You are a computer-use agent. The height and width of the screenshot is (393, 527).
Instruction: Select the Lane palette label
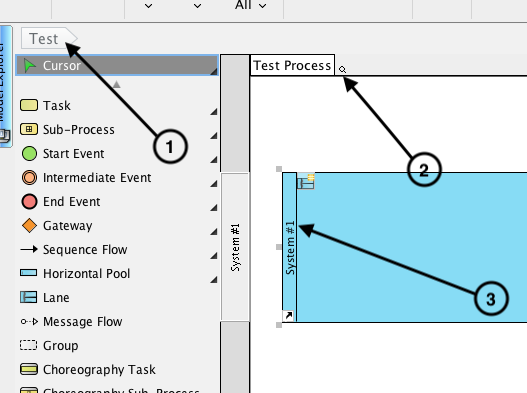(56, 298)
